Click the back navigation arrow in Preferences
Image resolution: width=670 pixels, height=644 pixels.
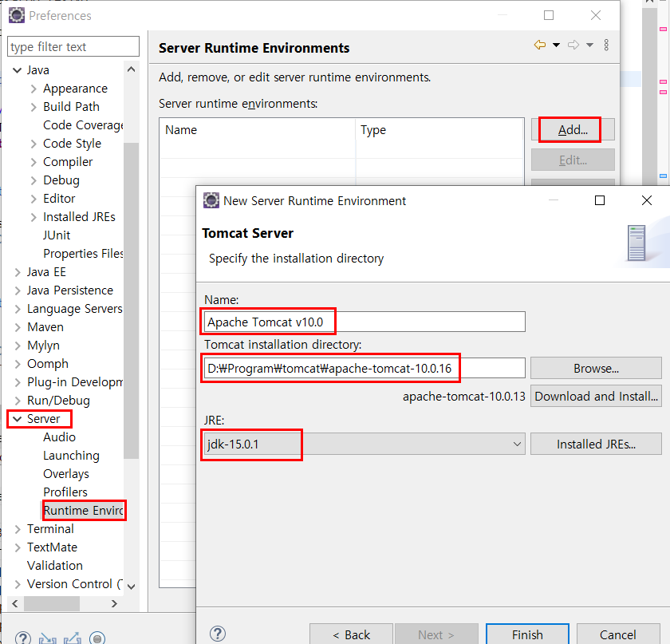tap(540, 45)
